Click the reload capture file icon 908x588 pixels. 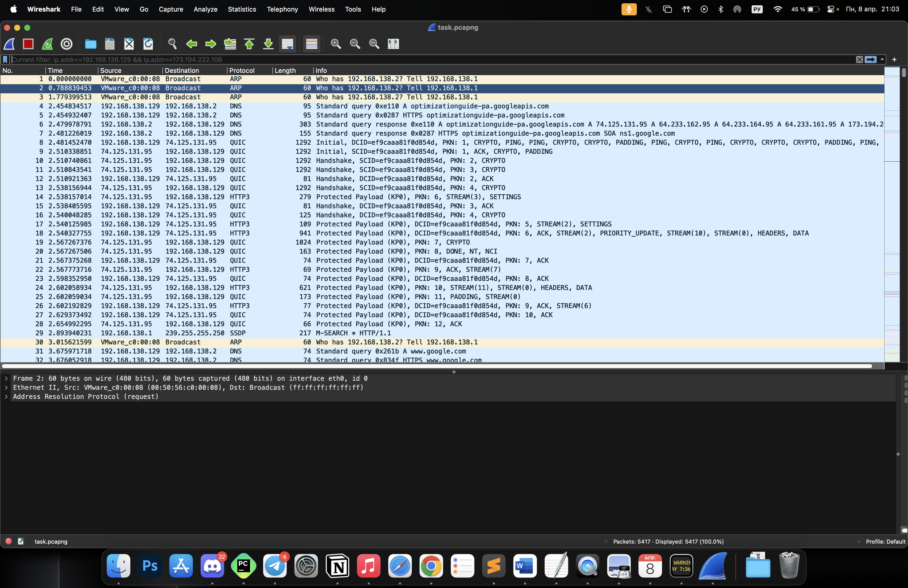(x=148, y=44)
